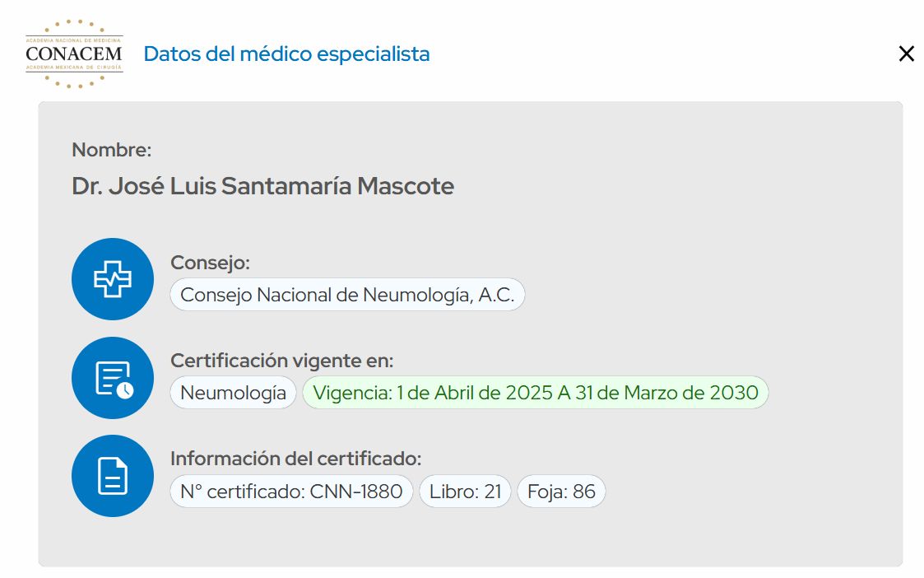Click the Consejo heading label
This screenshot has width=924, height=578.
click(210, 263)
